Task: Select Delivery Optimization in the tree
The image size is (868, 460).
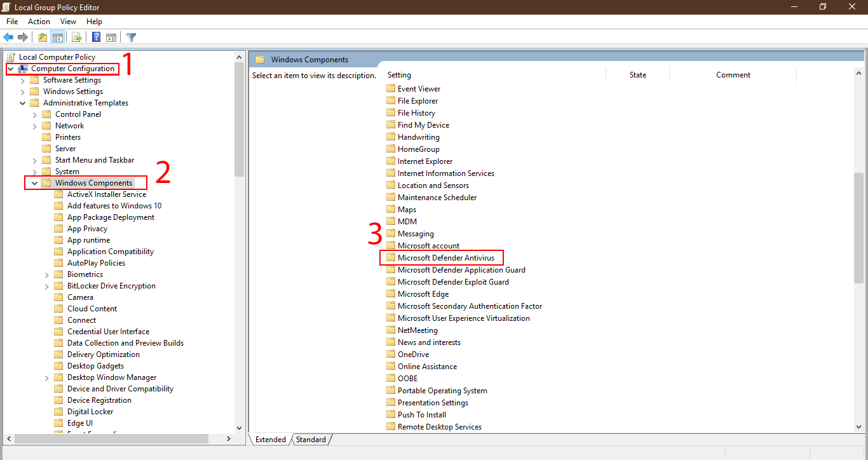Action: coord(103,355)
